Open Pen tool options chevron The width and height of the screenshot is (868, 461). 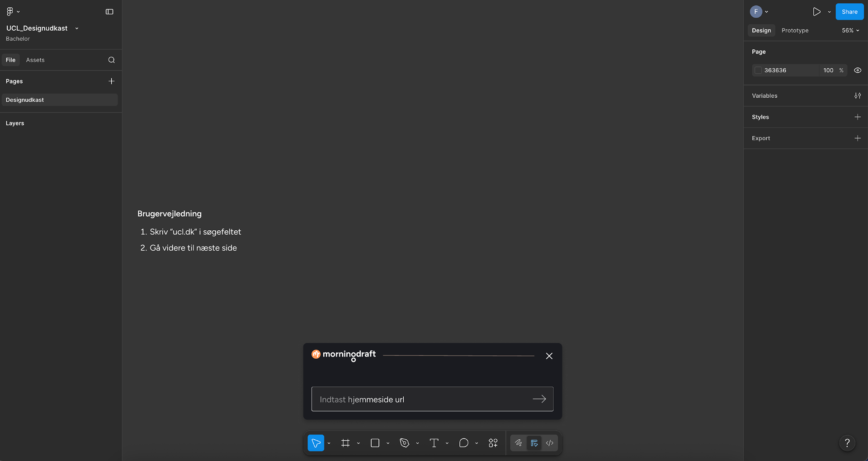[417, 443]
